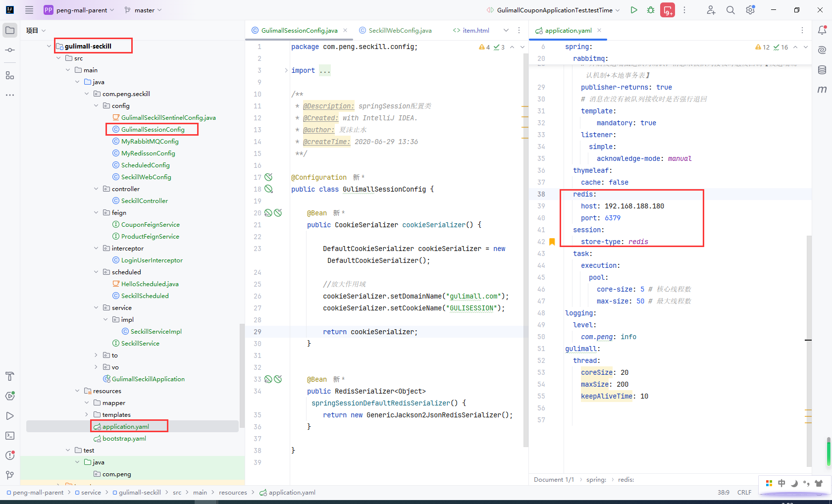832x504 pixels.
Task: Open left editor tab options menu
Action: [519, 30]
